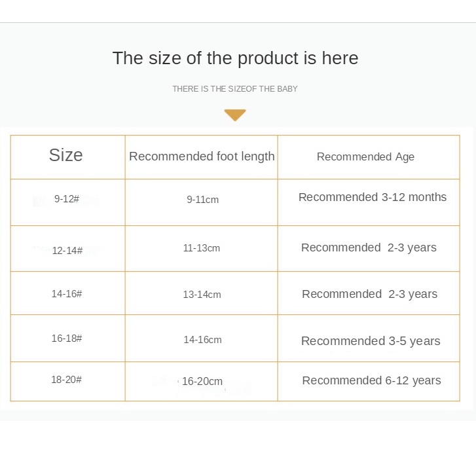476x476 pixels.
Task: Select the "Recommended foot length" column header
Action: coord(202,156)
